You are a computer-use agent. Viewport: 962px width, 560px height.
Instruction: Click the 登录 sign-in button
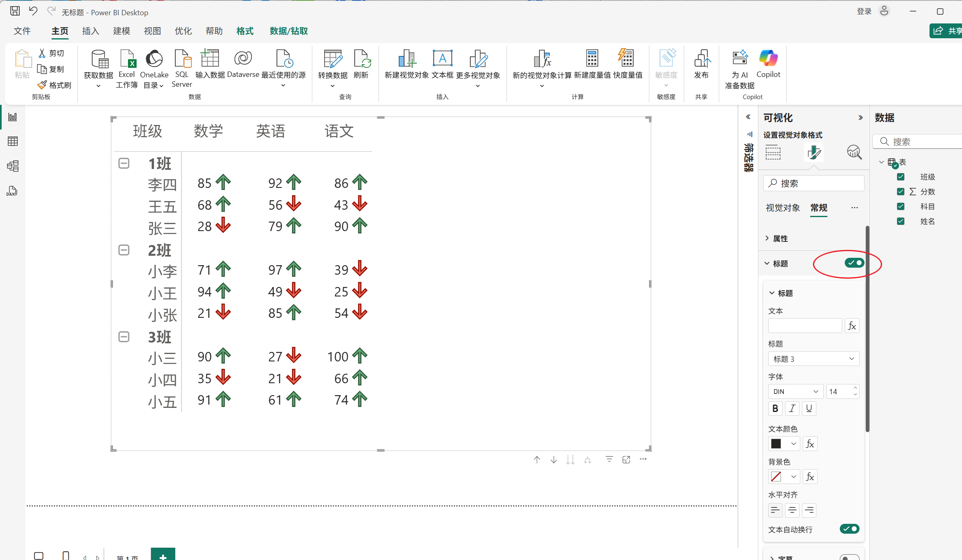pyautogui.click(x=864, y=12)
